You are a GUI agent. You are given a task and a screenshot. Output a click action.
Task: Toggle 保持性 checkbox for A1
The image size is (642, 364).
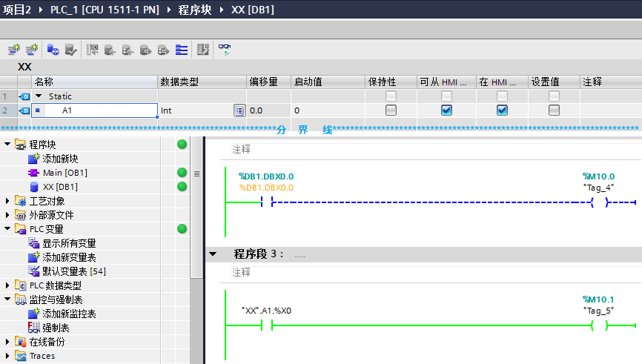point(391,110)
